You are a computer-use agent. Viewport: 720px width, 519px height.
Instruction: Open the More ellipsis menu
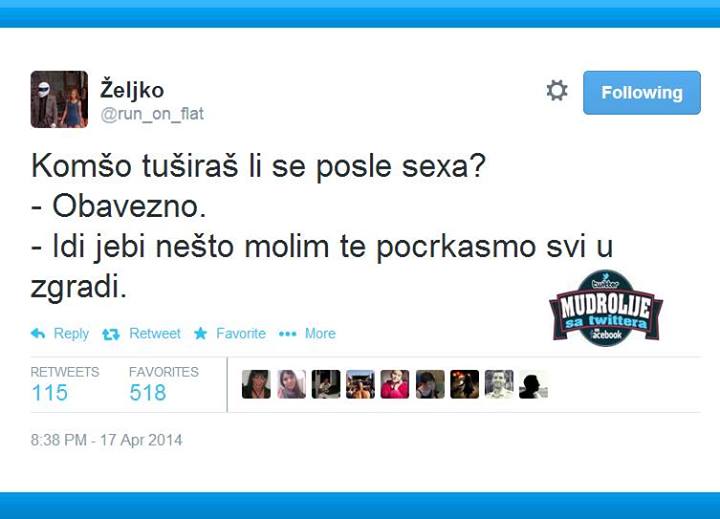click(307, 333)
